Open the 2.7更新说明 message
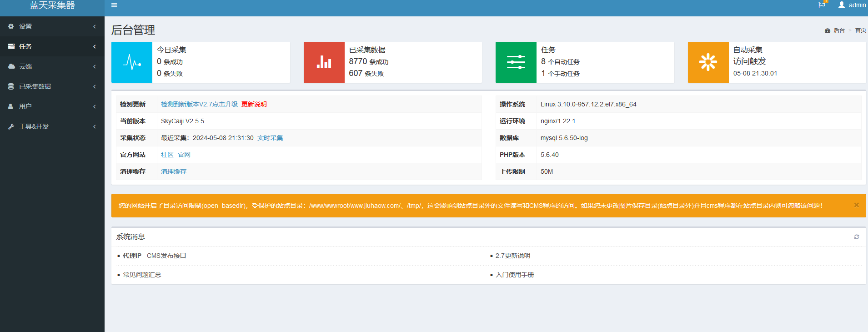The height and width of the screenshot is (332, 868). pyautogui.click(x=513, y=256)
